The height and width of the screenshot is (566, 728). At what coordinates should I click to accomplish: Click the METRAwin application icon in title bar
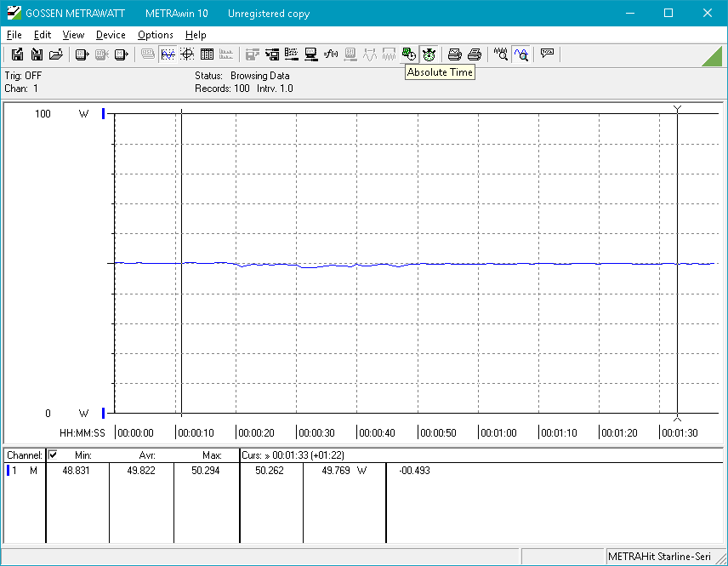(14, 13)
